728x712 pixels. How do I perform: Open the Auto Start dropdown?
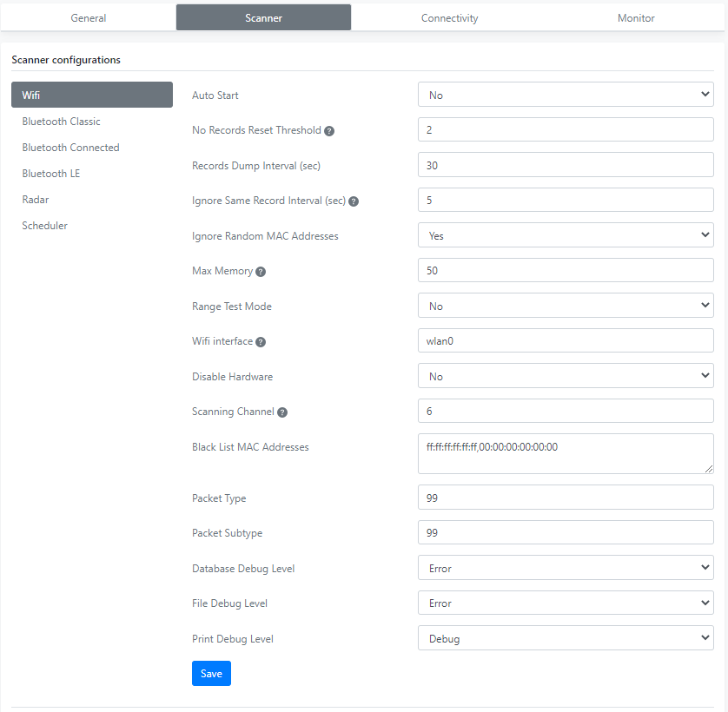(566, 95)
